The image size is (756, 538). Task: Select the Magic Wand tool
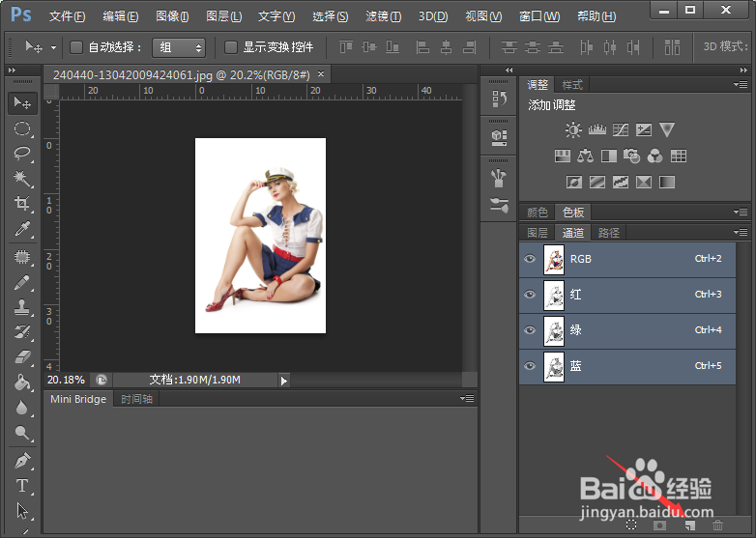pyautogui.click(x=22, y=179)
